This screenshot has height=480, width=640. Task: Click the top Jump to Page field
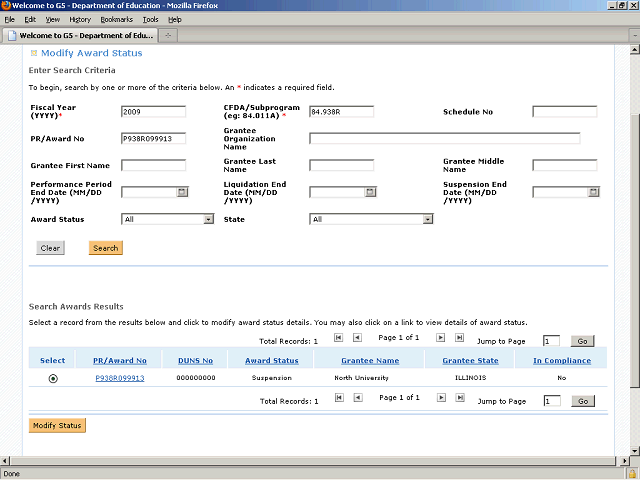tap(551, 341)
